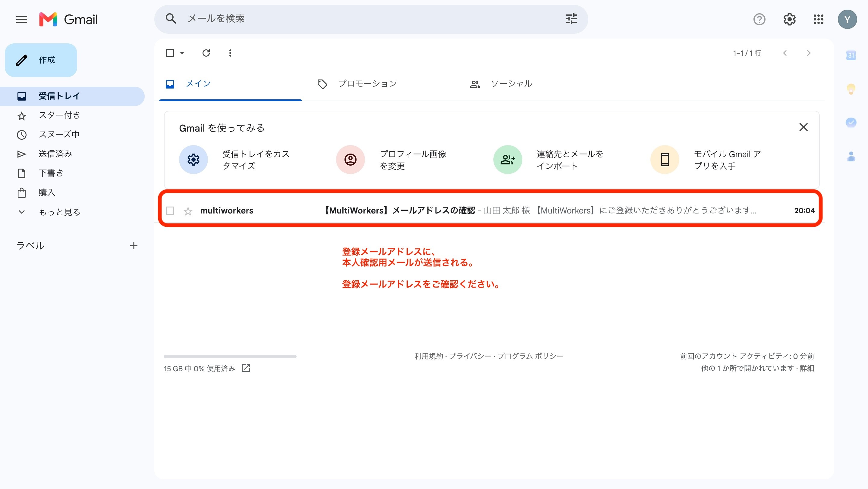Image resolution: width=868 pixels, height=489 pixels.
Task: Open the Y account avatar
Action: click(x=847, y=19)
